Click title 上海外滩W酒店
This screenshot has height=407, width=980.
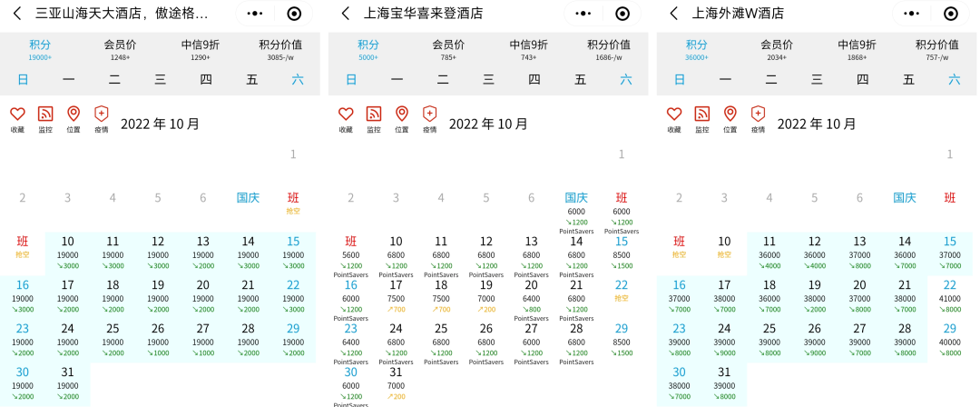click(738, 13)
